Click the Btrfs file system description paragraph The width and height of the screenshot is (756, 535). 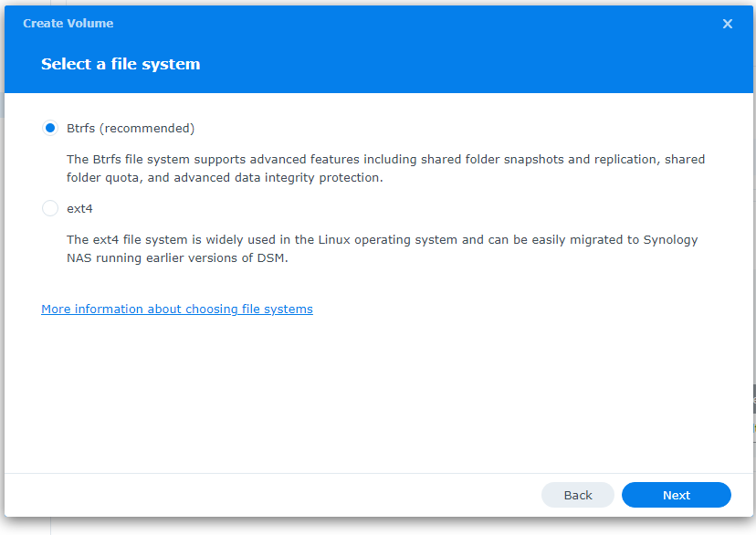pyautogui.click(x=385, y=168)
